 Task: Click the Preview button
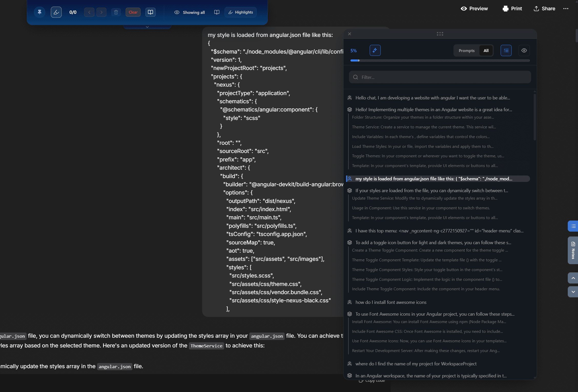[x=474, y=8]
